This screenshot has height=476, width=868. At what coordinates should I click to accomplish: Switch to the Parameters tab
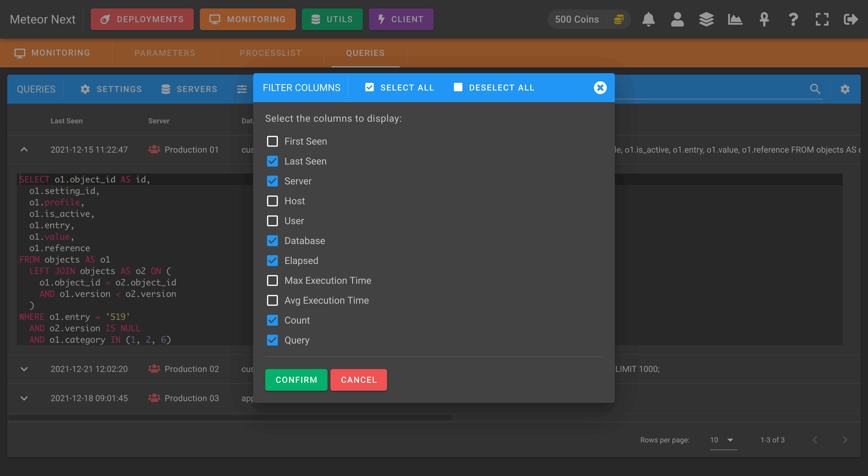coord(165,53)
